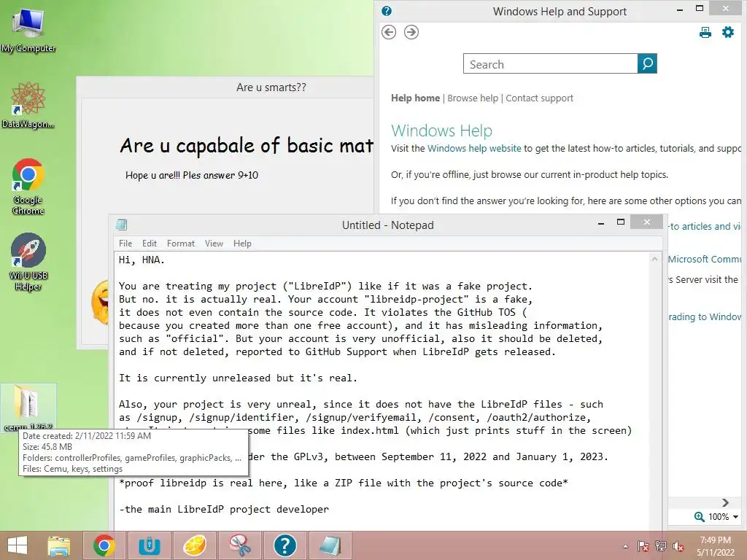
Task: Switch to Help and Support taskbar icon
Action: click(285, 545)
